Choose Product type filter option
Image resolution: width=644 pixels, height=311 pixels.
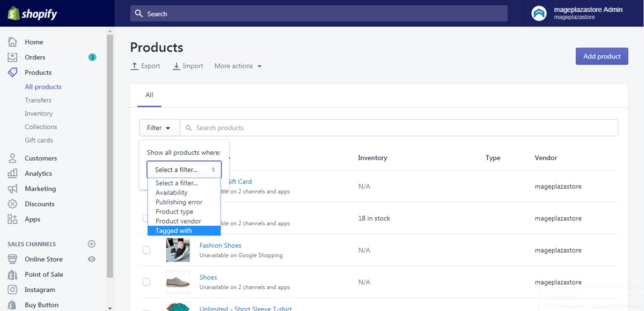(184, 212)
